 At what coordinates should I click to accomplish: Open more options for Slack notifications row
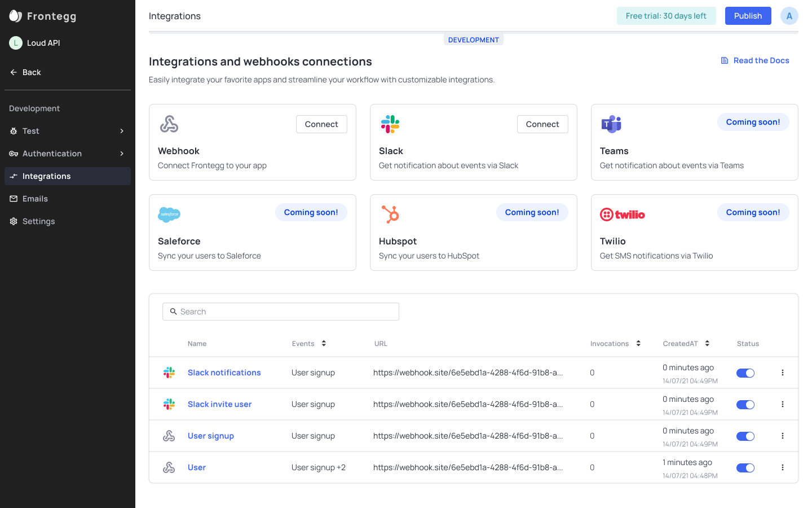(x=783, y=373)
